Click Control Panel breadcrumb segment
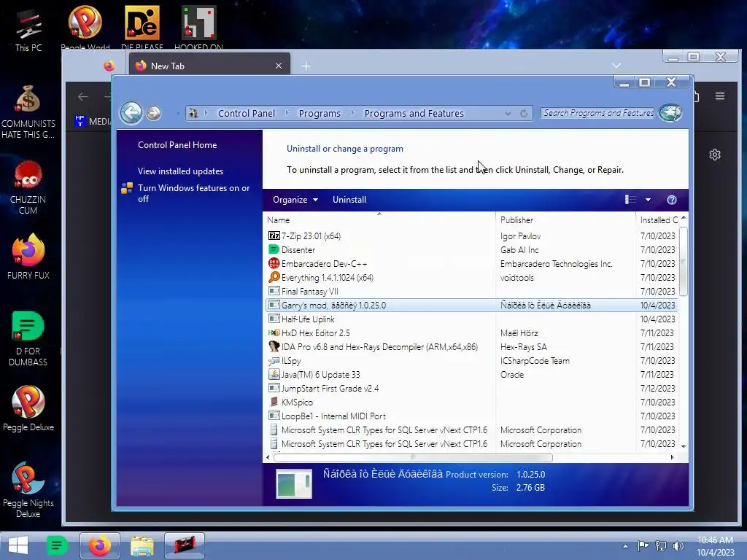The height and width of the screenshot is (560, 747). (x=247, y=113)
